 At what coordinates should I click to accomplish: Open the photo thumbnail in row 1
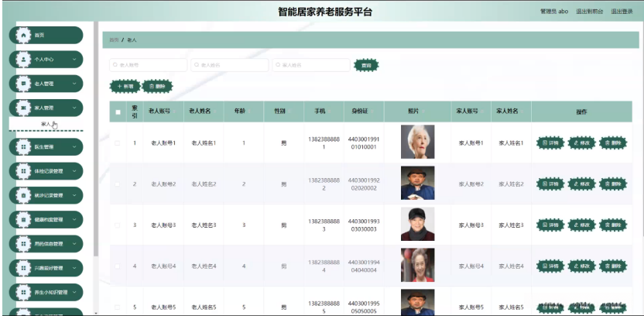pos(418,142)
